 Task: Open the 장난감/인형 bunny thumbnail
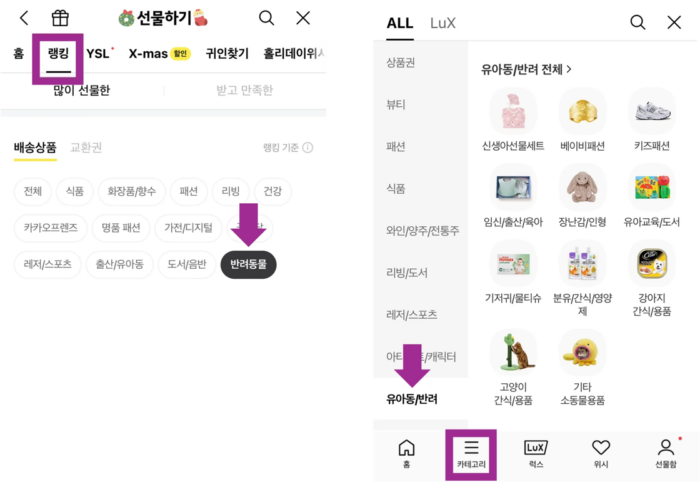pos(582,187)
